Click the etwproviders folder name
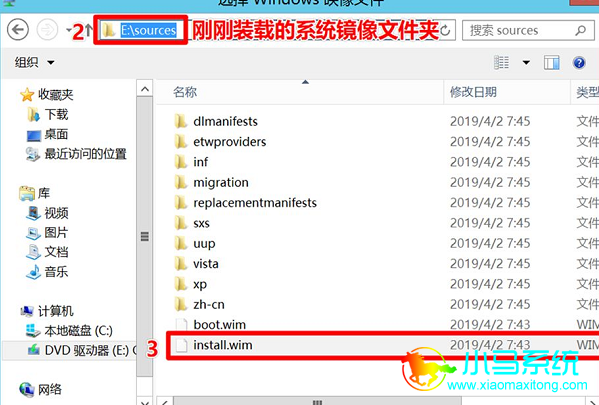599x405 pixels. [x=230, y=142]
